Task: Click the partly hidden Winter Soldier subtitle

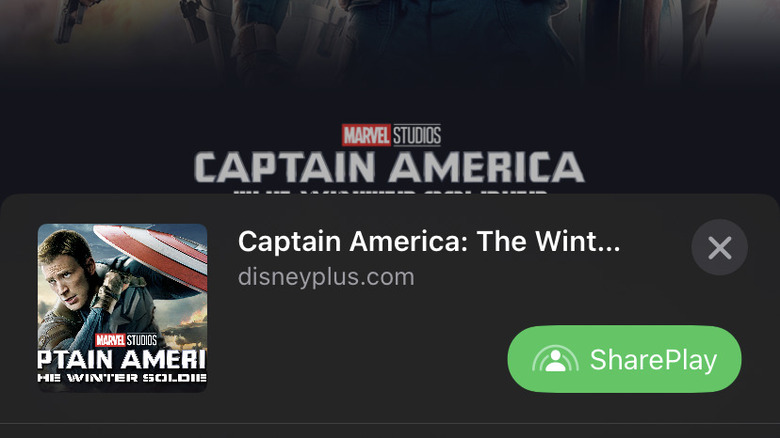Action: point(391,191)
